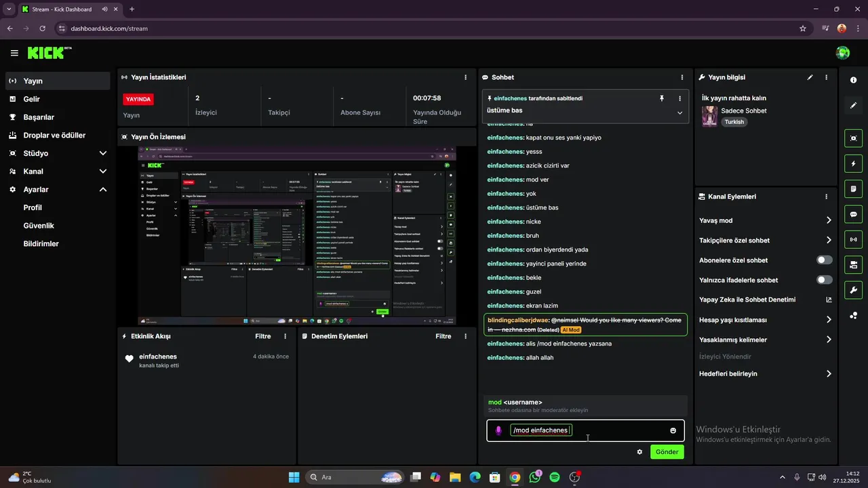Click the chat input containing /mod einfachenes
The image size is (868, 488).
coord(585,430)
